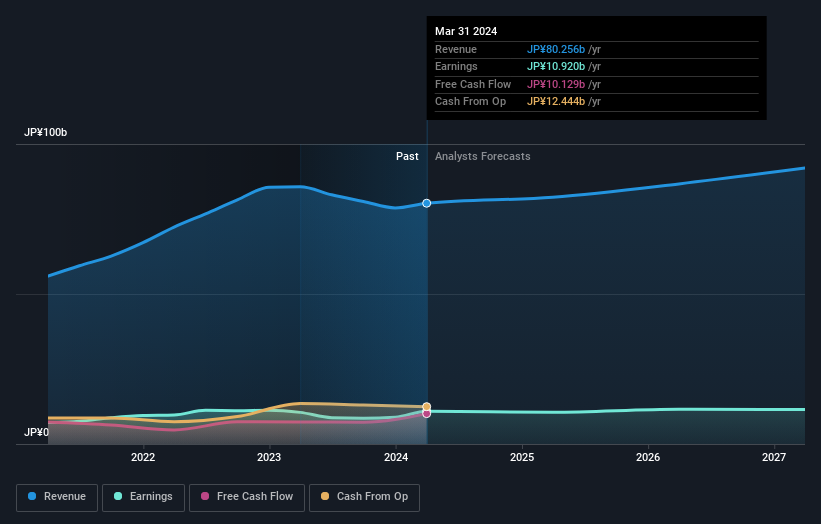
Task: Click the 2024 x-axis label
Action: [396, 457]
